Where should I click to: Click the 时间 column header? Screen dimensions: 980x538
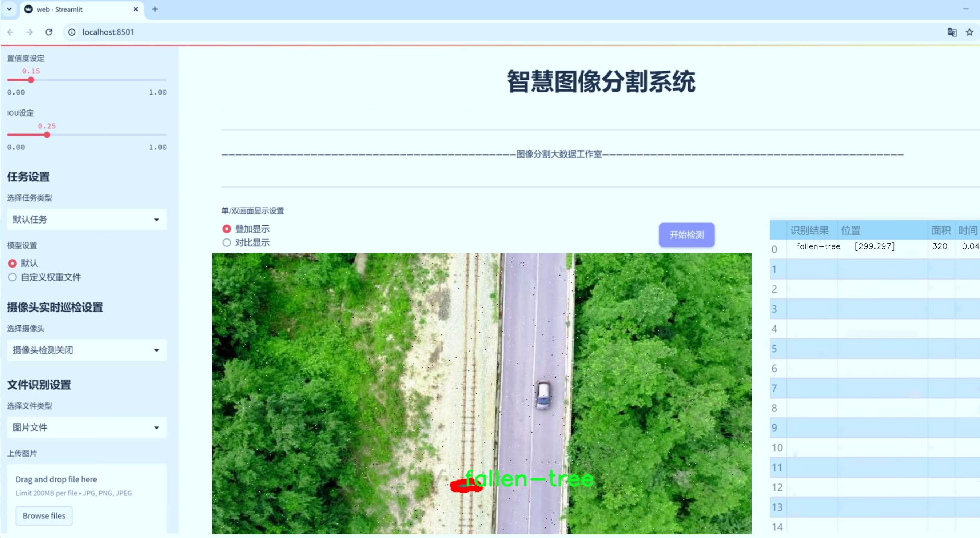click(967, 230)
